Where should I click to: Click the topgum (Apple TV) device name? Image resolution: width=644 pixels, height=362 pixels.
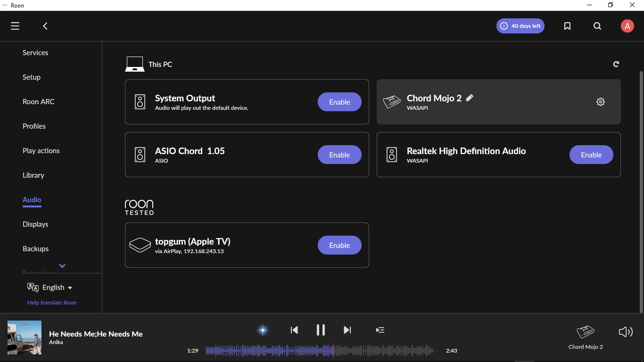pyautogui.click(x=193, y=241)
